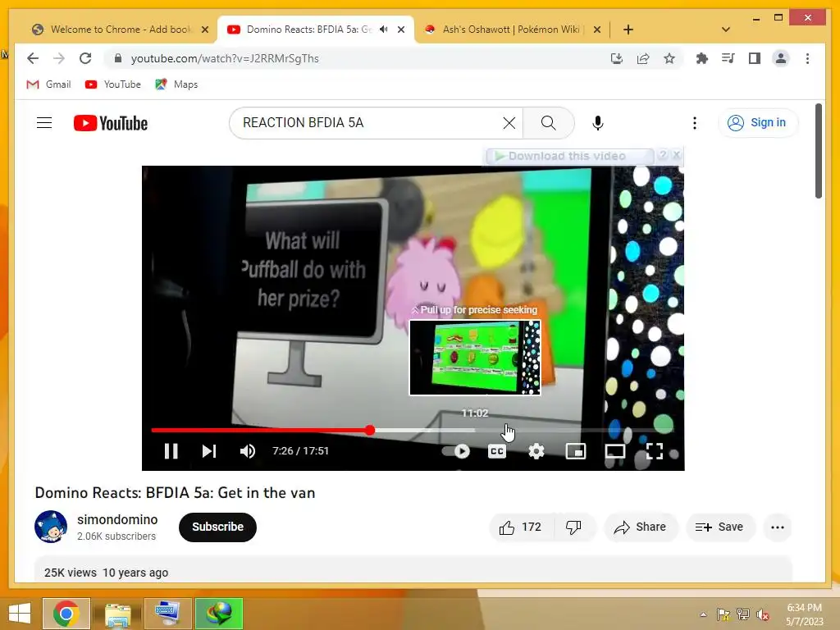The height and width of the screenshot is (630, 840).
Task: Open File Explorer from taskbar
Action: coord(117,614)
